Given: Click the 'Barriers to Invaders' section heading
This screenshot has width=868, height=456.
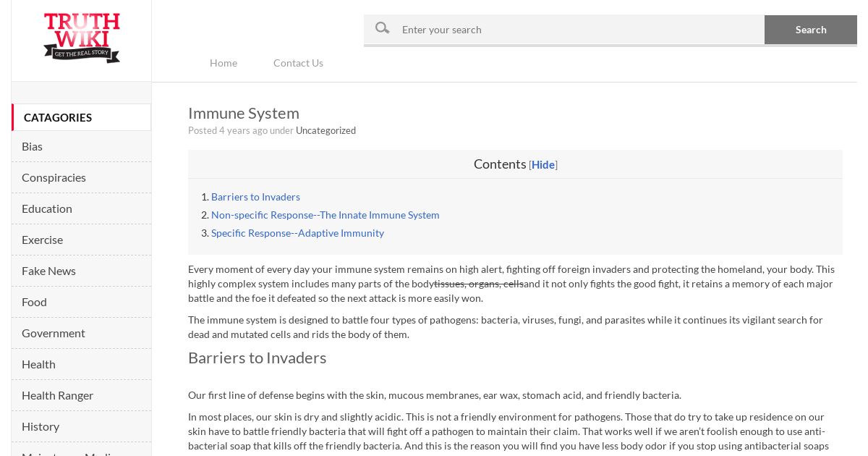Looking at the screenshot, I should click(x=258, y=358).
